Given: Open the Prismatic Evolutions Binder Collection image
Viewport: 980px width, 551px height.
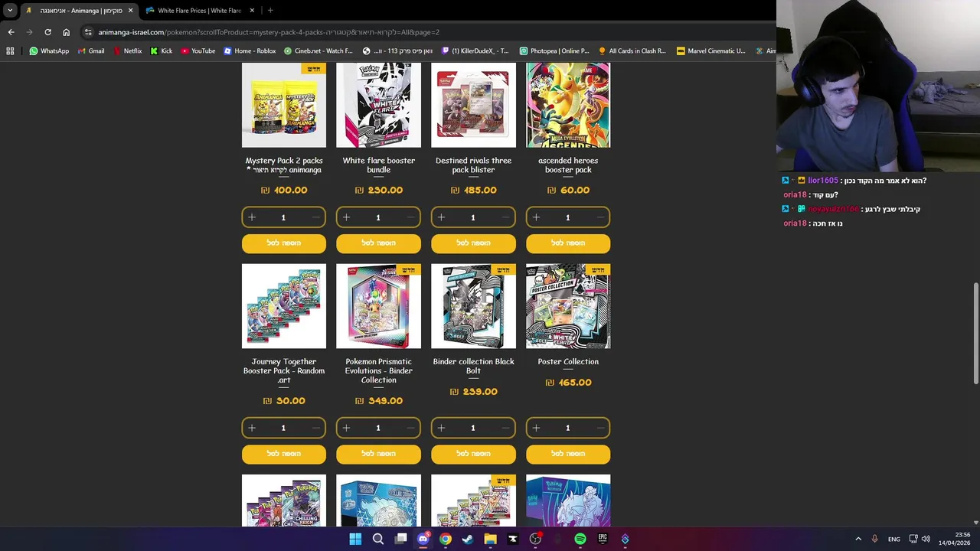Looking at the screenshot, I should (378, 306).
